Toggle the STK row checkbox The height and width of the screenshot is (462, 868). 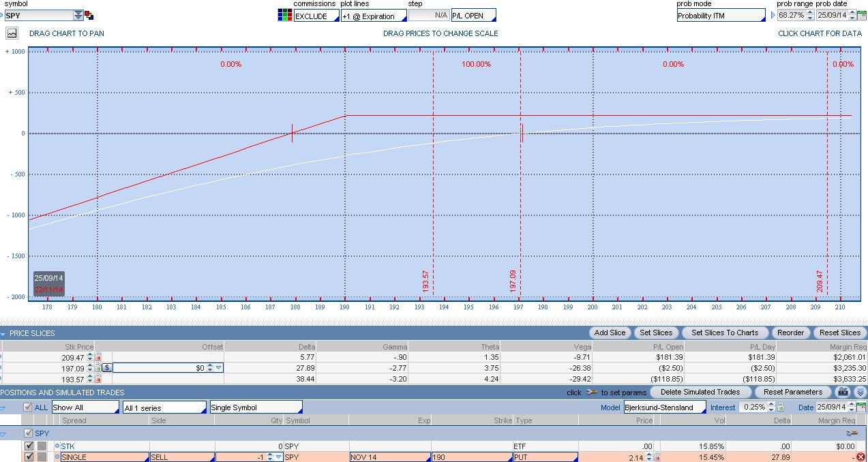pos(29,446)
